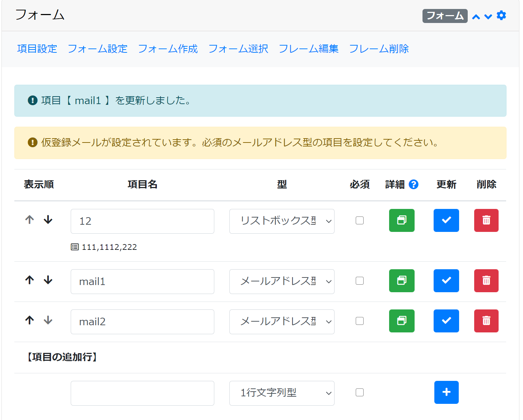Viewport: 523px width, 420px height.
Task: Change mail2 type via its dropdown
Action: pyautogui.click(x=281, y=322)
